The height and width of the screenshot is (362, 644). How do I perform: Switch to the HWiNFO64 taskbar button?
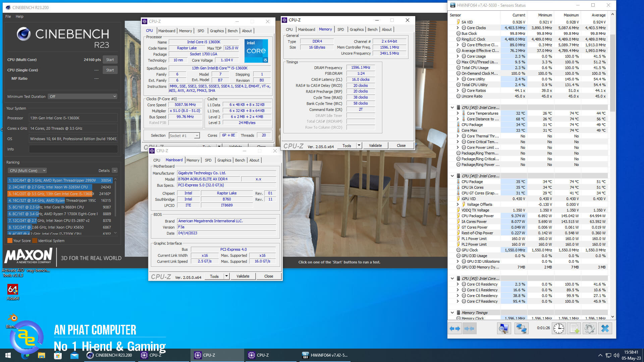(x=324, y=355)
